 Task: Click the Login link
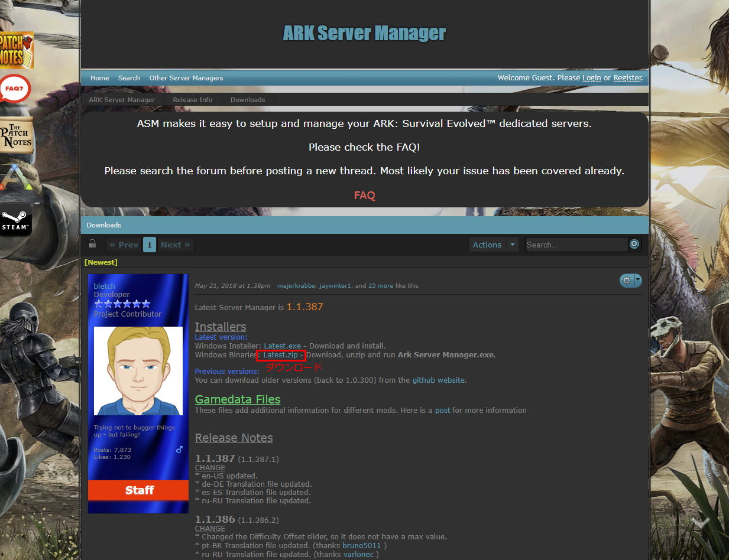point(591,78)
